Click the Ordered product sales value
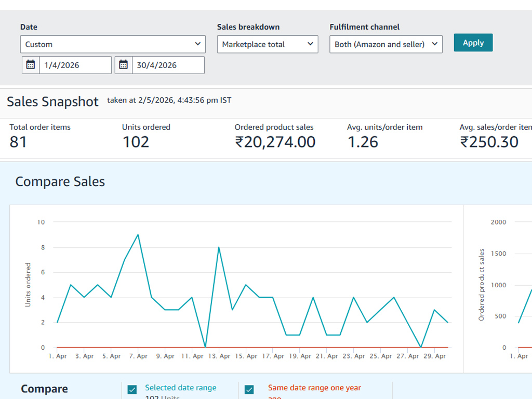The width and height of the screenshot is (532, 399). point(275,142)
